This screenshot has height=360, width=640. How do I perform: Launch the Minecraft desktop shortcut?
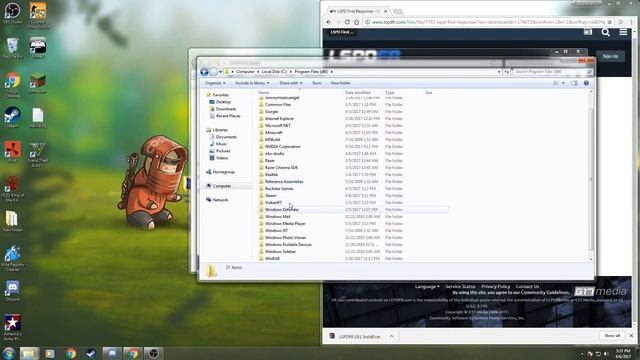(x=38, y=83)
